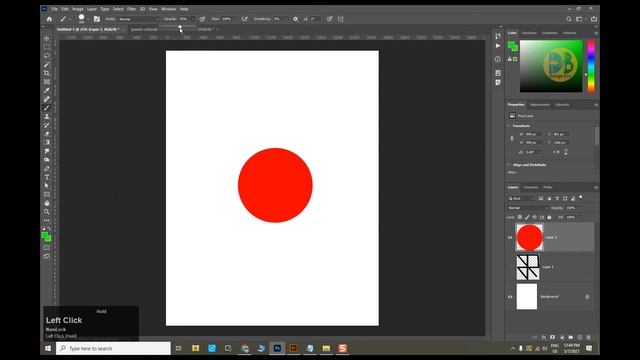The image size is (640, 360).
Task: Toggle pressure for opacity icon
Action: [202, 19]
